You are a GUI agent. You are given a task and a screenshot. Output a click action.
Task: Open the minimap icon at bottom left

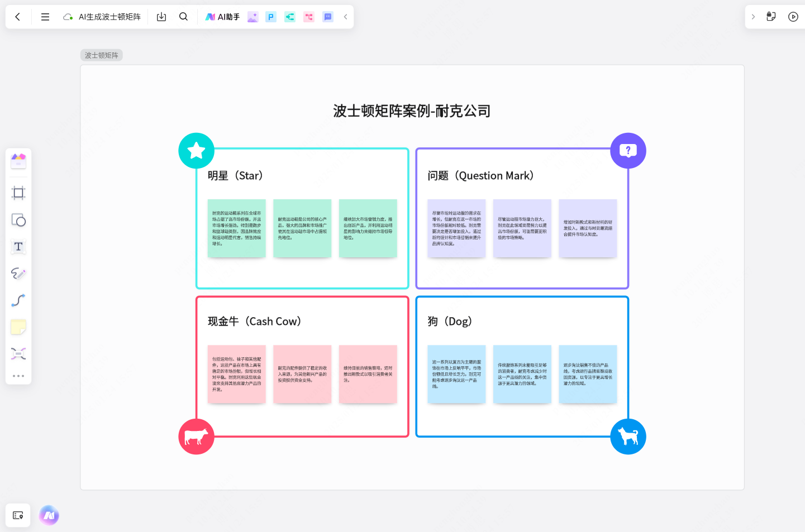18,515
